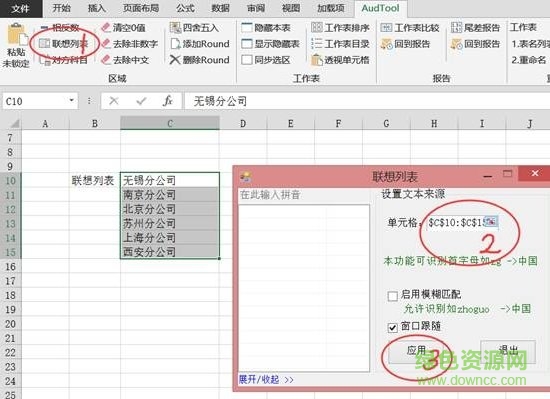Image resolution: width=550 pixels, height=399 pixels.
Task: Switch to the 公式 ribbon tab
Action: pos(186,8)
